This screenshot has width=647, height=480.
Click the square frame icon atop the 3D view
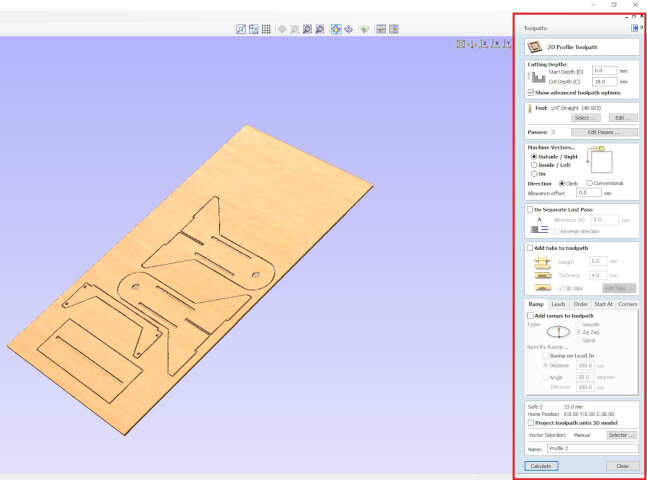(461, 44)
